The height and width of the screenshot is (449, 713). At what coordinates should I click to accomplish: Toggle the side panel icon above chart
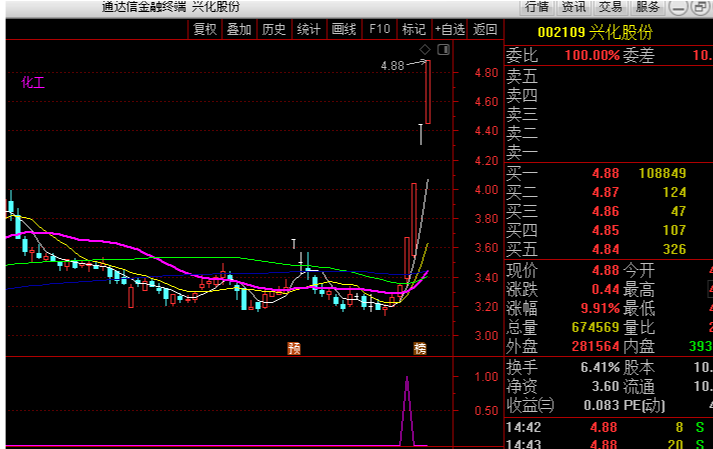[443, 50]
